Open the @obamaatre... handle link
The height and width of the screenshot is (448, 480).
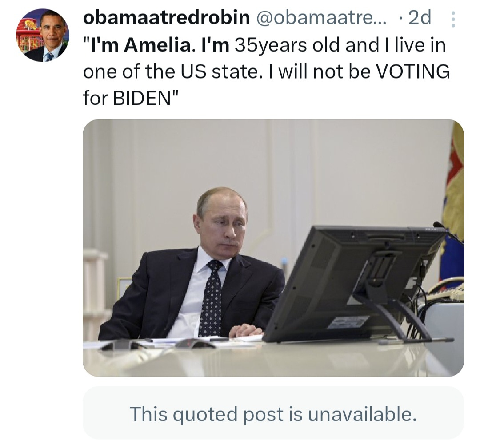[x=320, y=18]
